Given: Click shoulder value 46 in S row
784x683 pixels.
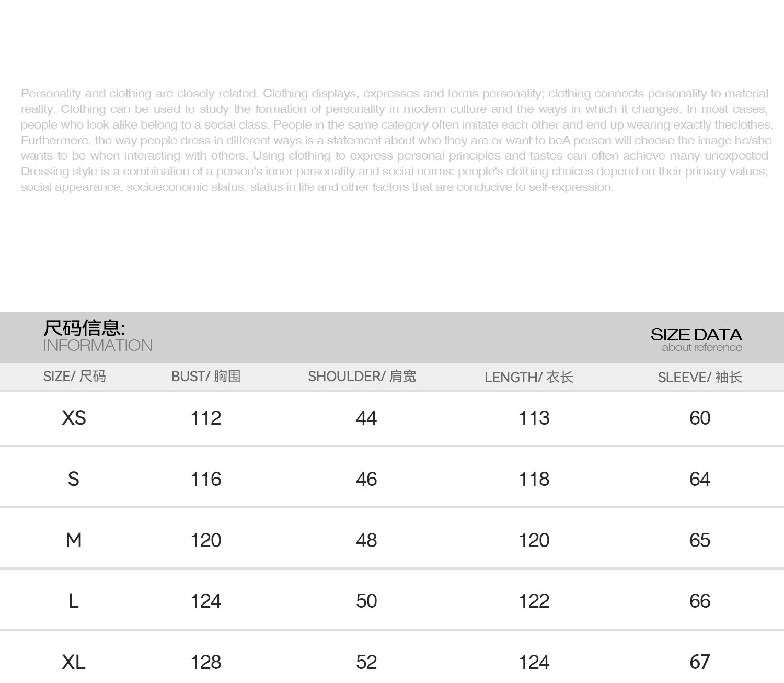Looking at the screenshot, I should (366, 479).
